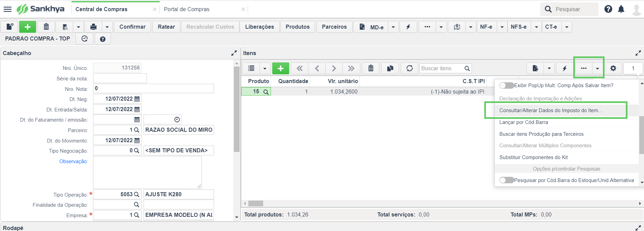Click the Itens horizontal scrollbar thumb
The height and width of the screenshot is (231, 644).
pyautogui.click(x=256, y=204)
